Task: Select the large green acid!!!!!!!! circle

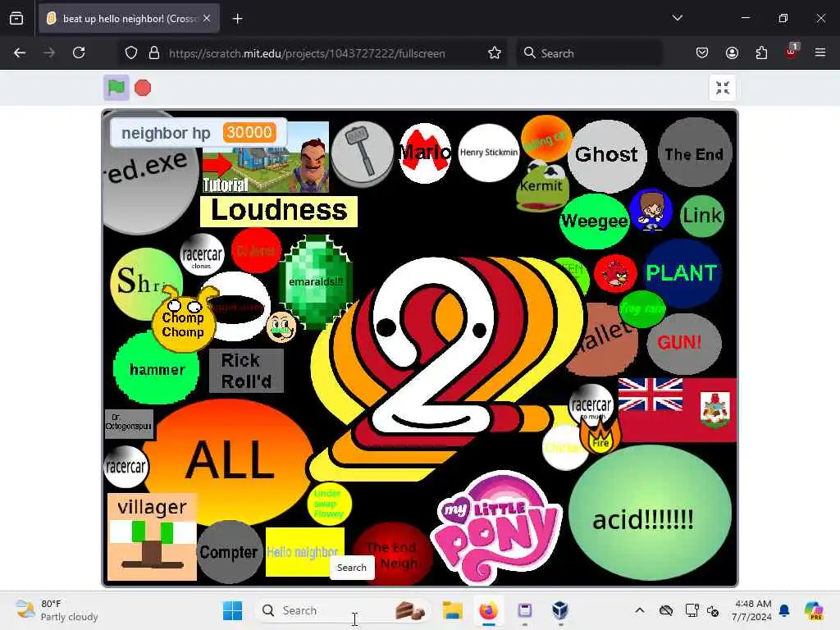Action: pos(650,513)
